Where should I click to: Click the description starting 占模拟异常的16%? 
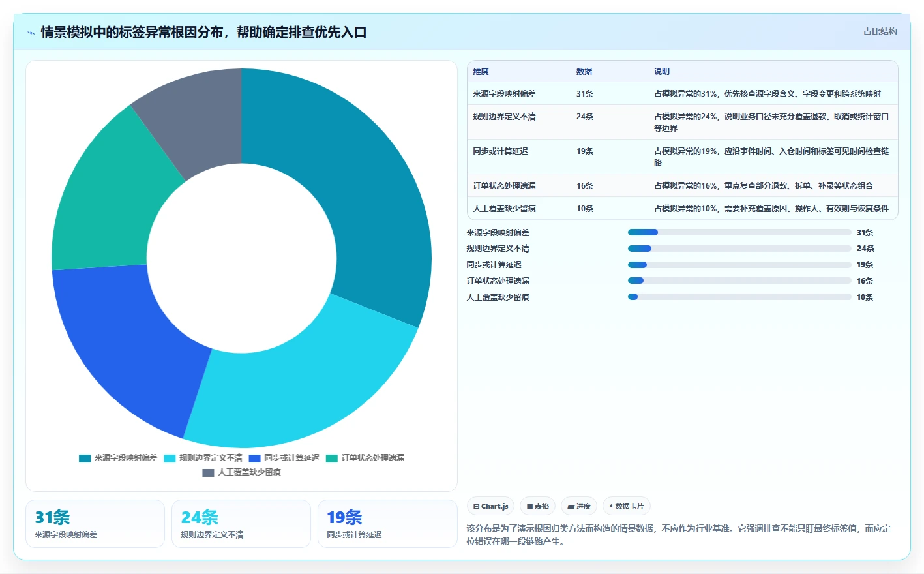764,186
